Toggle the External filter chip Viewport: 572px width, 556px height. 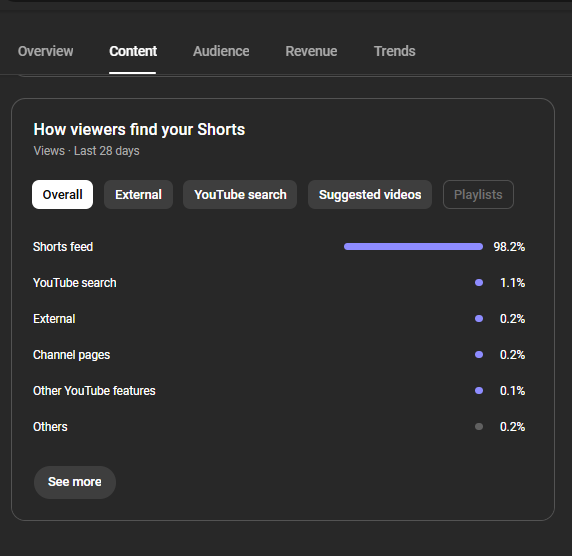pyautogui.click(x=138, y=194)
